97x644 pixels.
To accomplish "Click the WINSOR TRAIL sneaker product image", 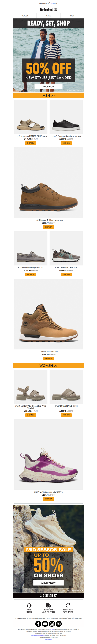I will (x=66, y=248).
